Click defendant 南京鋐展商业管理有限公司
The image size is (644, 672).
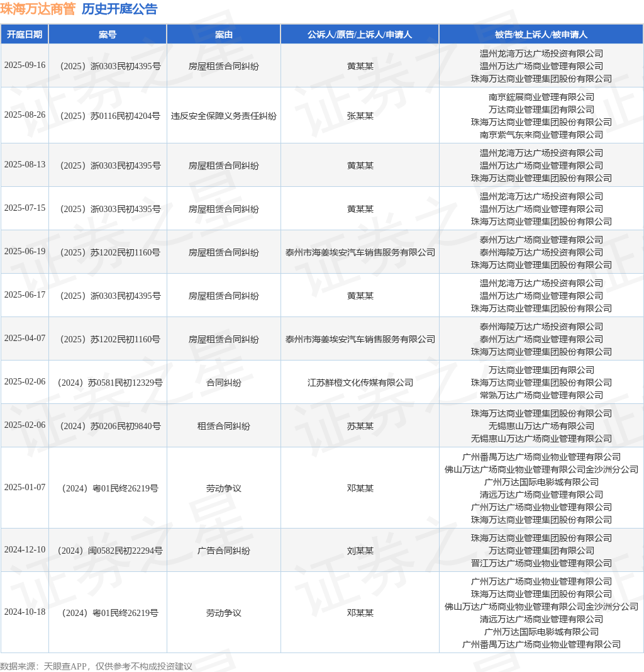click(x=541, y=97)
